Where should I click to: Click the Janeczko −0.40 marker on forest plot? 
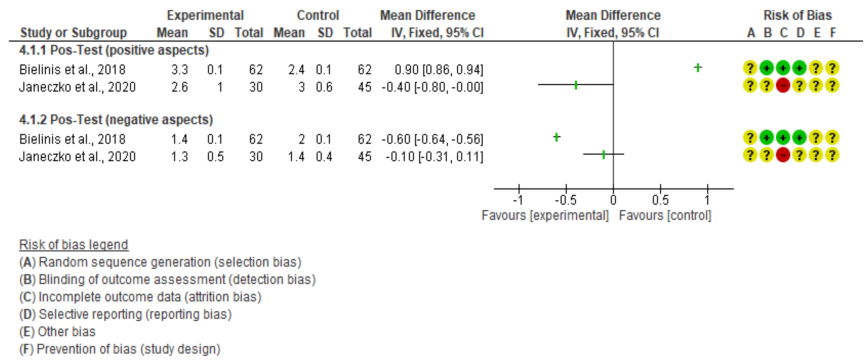[576, 85]
